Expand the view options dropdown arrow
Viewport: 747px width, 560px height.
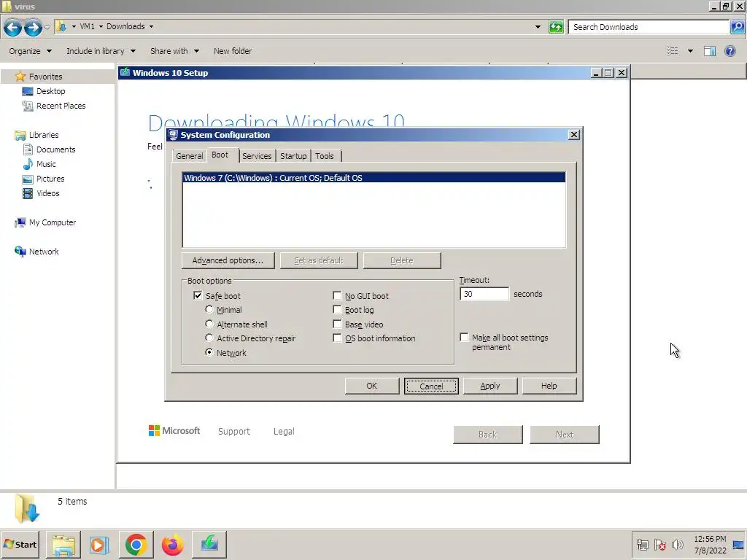(690, 51)
